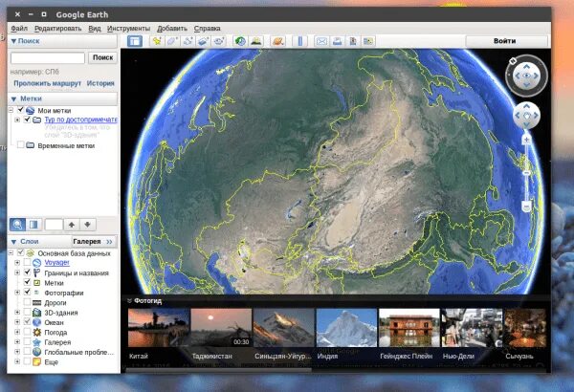Click the Voyager globe layer icon
Screen dimensions: 574x392
click(36, 263)
